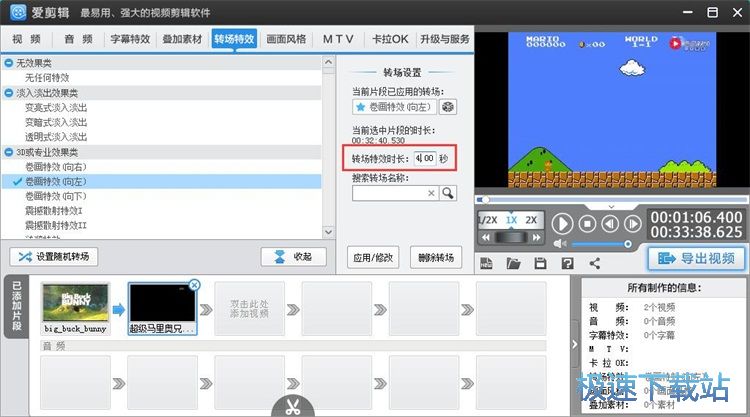Click the fast-forward double-arrow icon

click(x=537, y=237)
